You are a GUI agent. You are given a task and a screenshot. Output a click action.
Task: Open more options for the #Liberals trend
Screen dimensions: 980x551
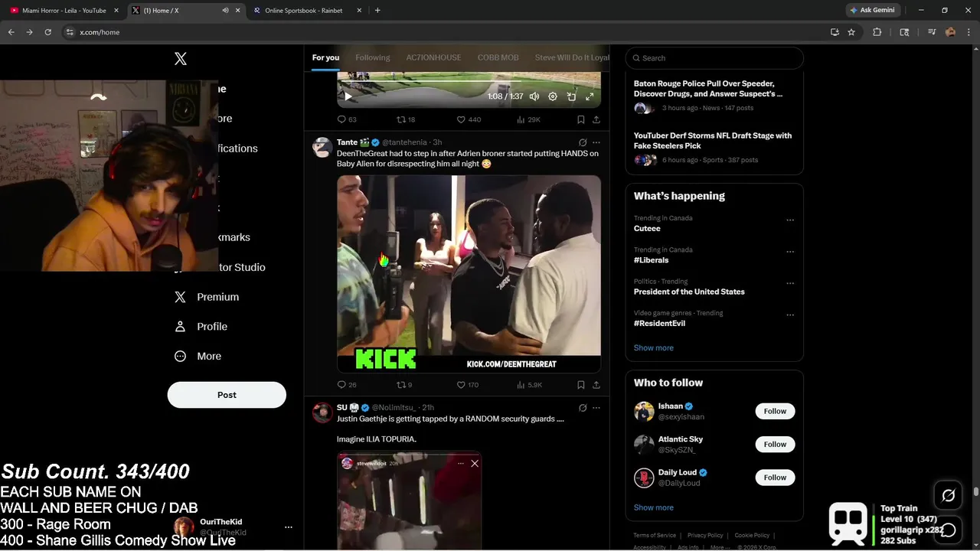click(x=790, y=252)
